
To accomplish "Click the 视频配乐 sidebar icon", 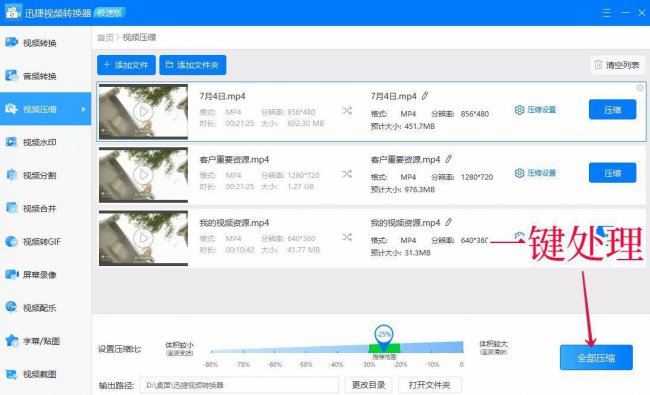I will (x=11, y=307).
